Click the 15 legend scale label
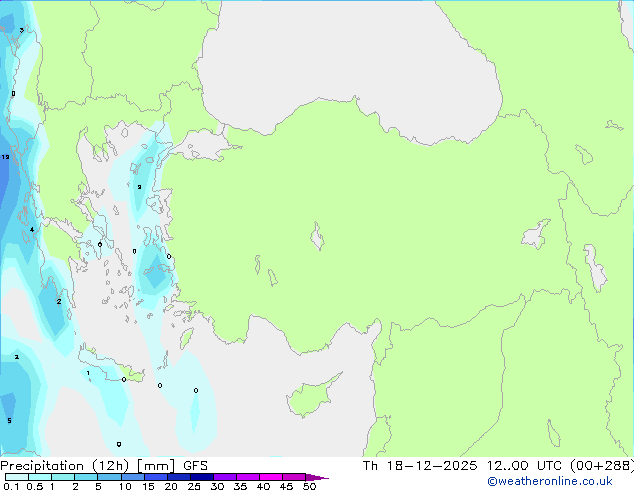Image resolution: width=634 pixels, height=490 pixels. [148, 486]
